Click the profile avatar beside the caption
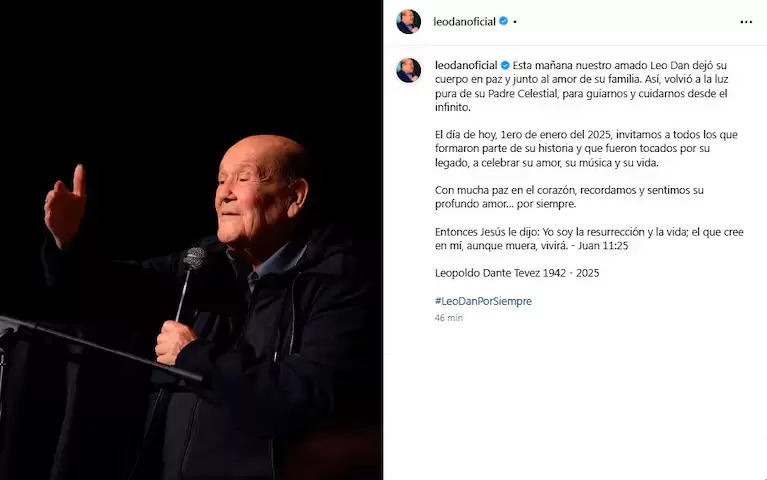The height and width of the screenshot is (480, 767). point(408,70)
